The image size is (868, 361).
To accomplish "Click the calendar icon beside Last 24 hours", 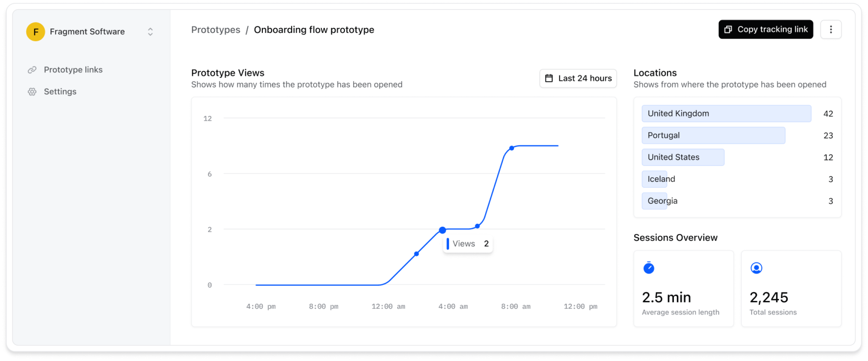I will coord(549,78).
